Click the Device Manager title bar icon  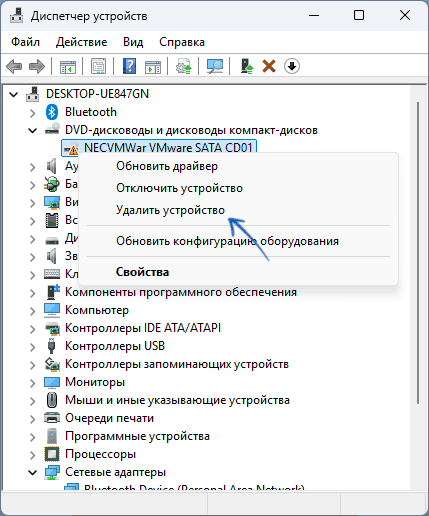17,16
